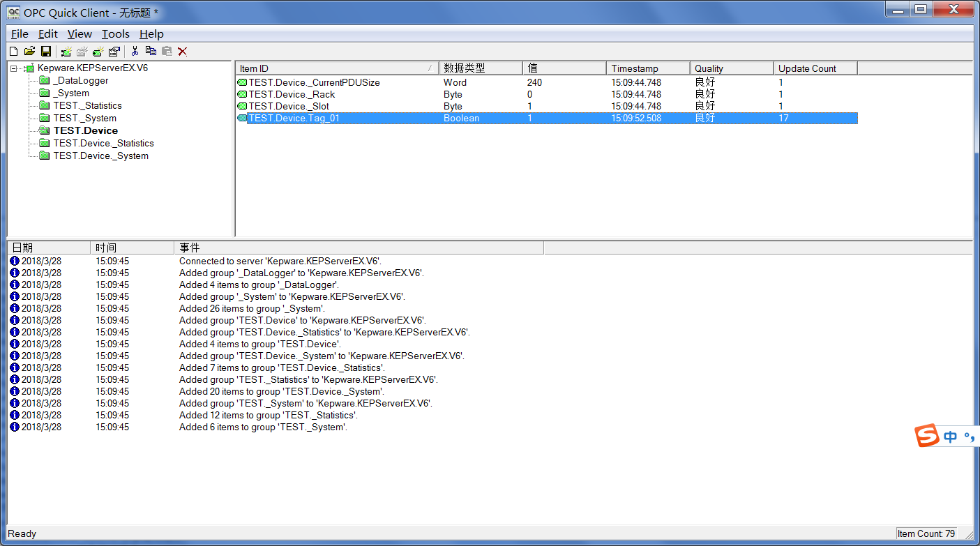Click the grayed-out New Group toolbar icon
The image size is (980, 546).
(82, 51)
